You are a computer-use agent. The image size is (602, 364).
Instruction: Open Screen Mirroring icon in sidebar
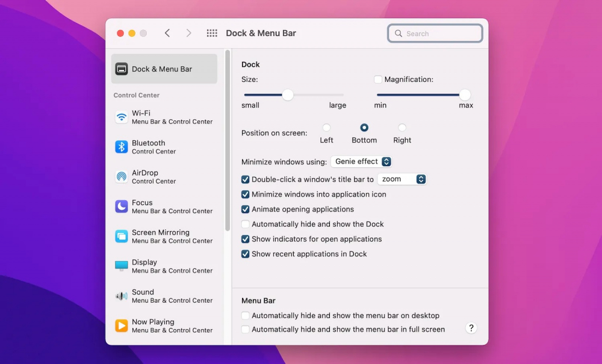click(x=122, y=236)
